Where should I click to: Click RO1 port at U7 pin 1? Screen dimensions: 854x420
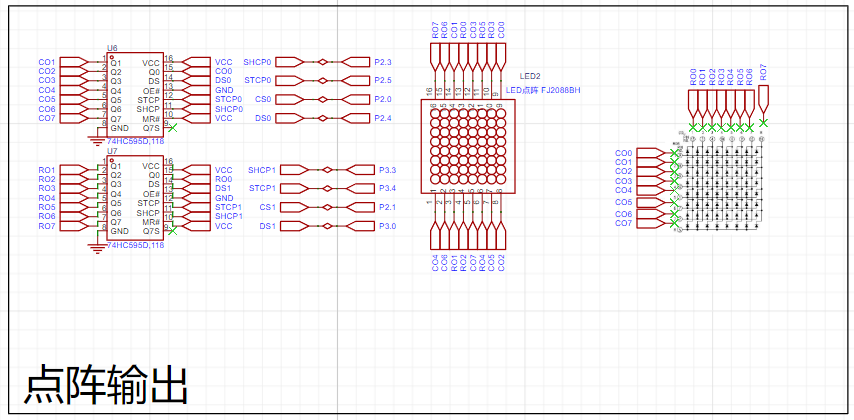click(x=74, y=170)
